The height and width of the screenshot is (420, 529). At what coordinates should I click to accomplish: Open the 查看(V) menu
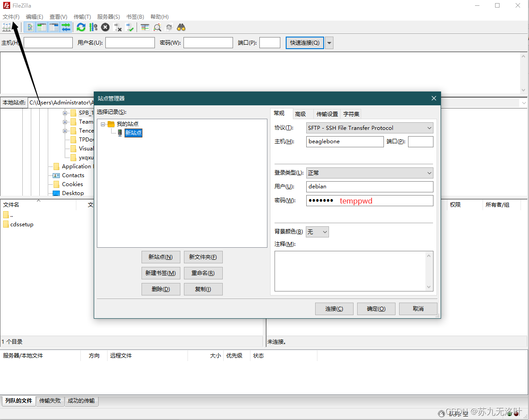(58, 17)
